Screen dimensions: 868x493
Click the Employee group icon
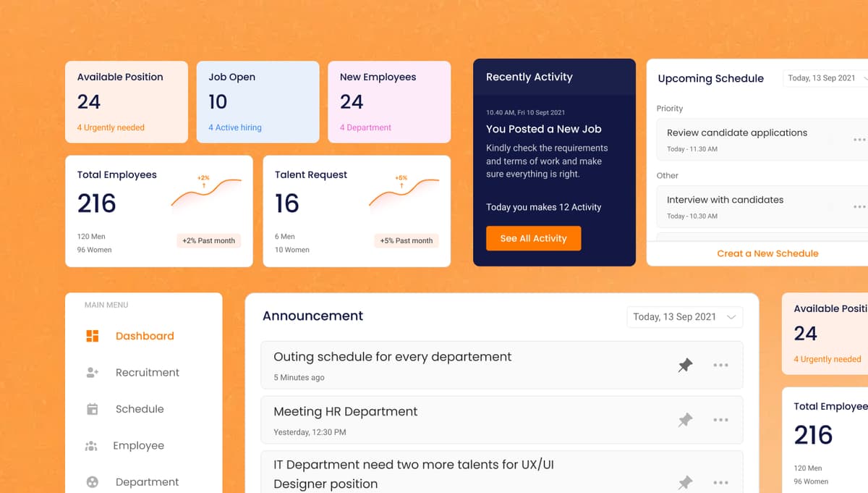coord(91,446)
